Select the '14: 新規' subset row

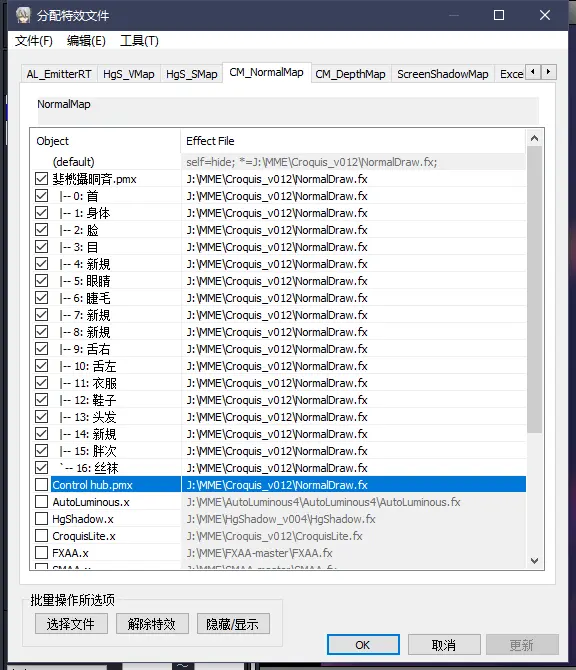[278, 434]
